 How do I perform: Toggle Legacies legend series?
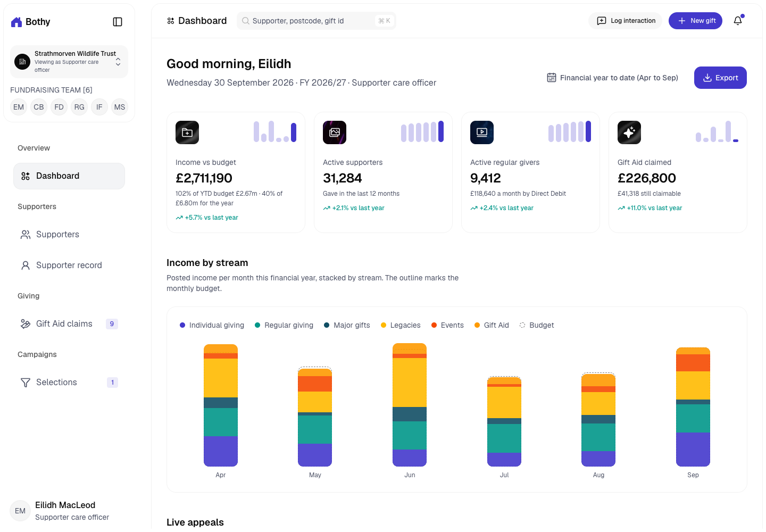pyautogui.click(x=401, y=325)
